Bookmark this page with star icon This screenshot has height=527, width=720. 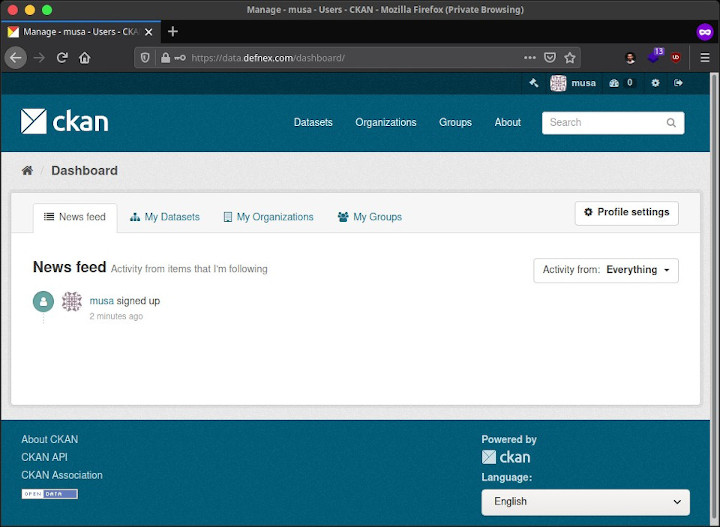[570, 57]
